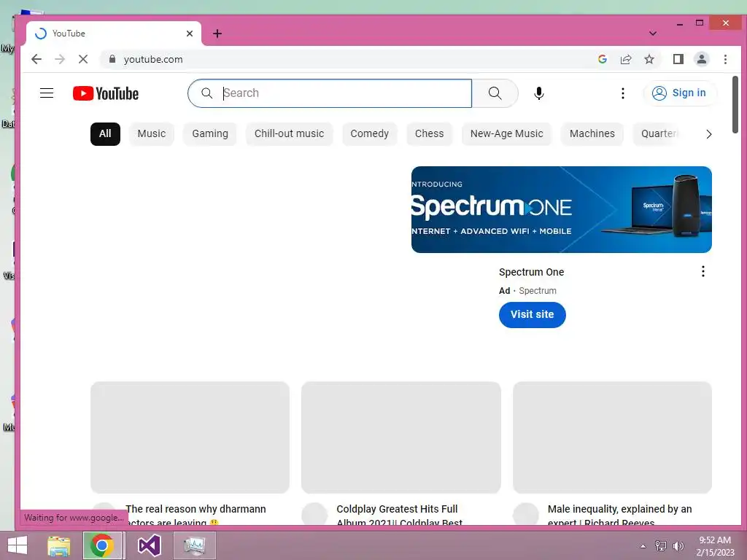Open the Spectrum One banner ad image
The image size is (747, 560).
[561, 209]
